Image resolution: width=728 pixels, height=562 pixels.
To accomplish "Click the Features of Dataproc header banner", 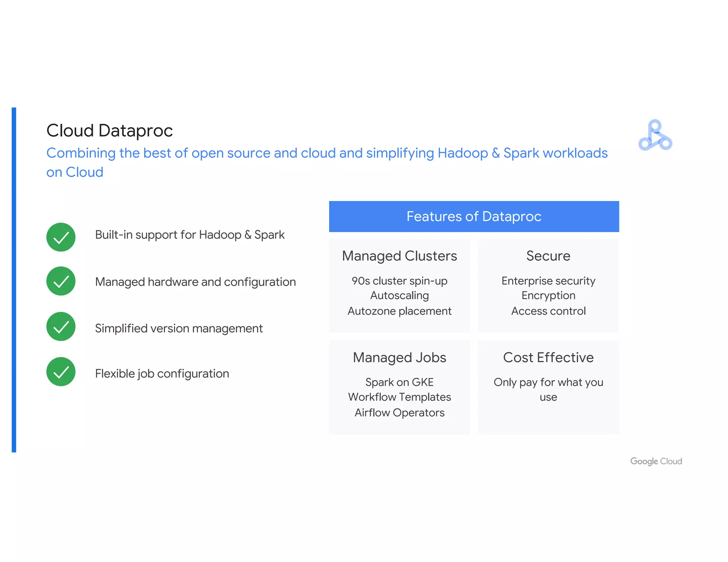I will (474, 216).
